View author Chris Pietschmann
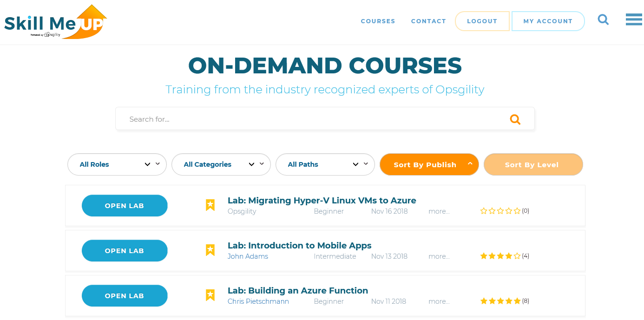 pos(258,301)
